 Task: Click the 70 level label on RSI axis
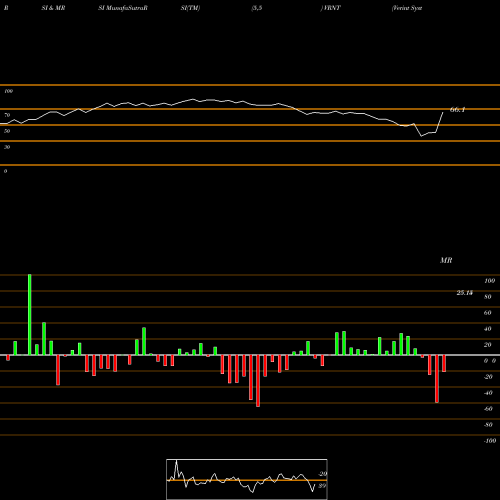coord(7,115)
